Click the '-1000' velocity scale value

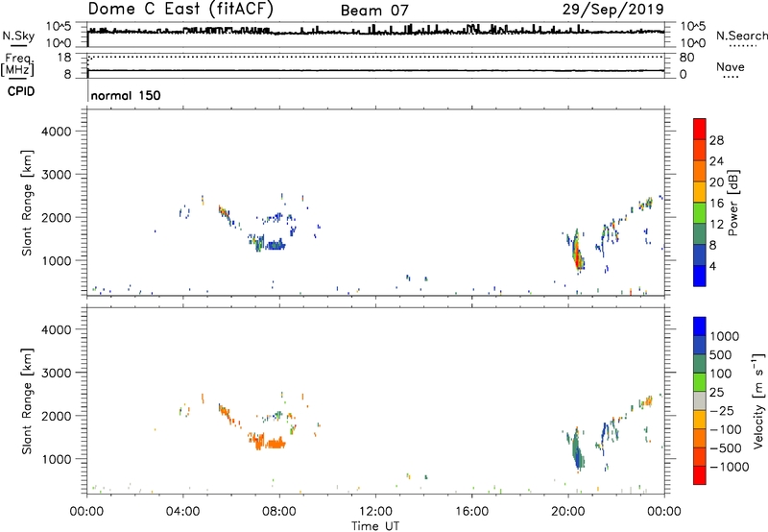tap(729, 467)
